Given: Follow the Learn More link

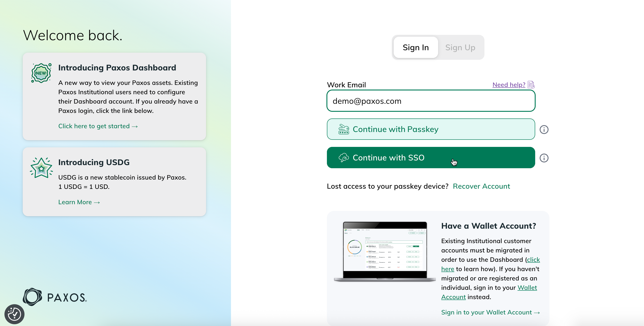Looking at the screenshot, I should tap(79, 202).
